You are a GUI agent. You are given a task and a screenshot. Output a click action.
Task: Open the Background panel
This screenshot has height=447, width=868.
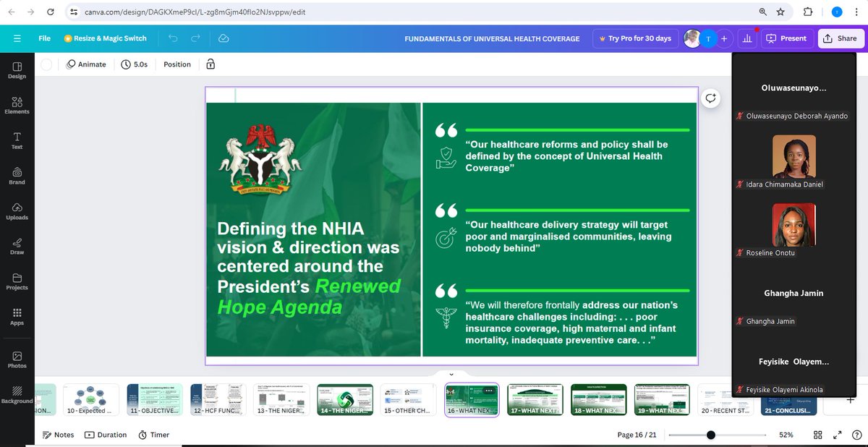[17, 394]
